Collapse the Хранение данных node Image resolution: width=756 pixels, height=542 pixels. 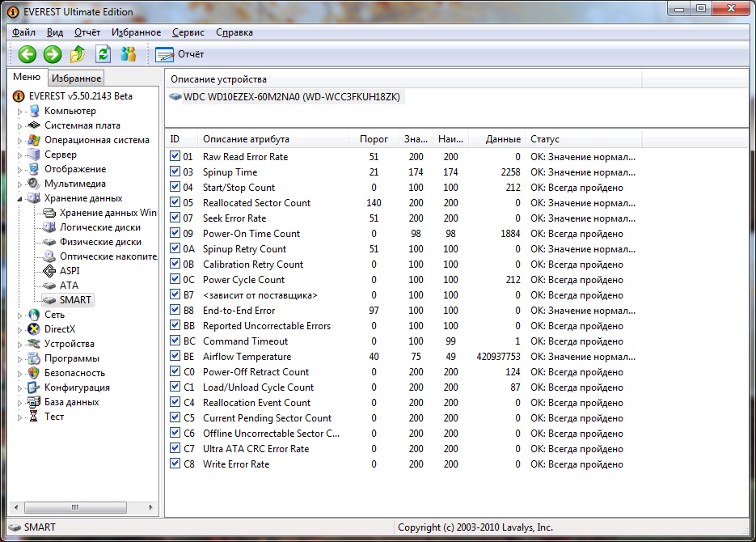pyautogui.click(x=19, y=199)
